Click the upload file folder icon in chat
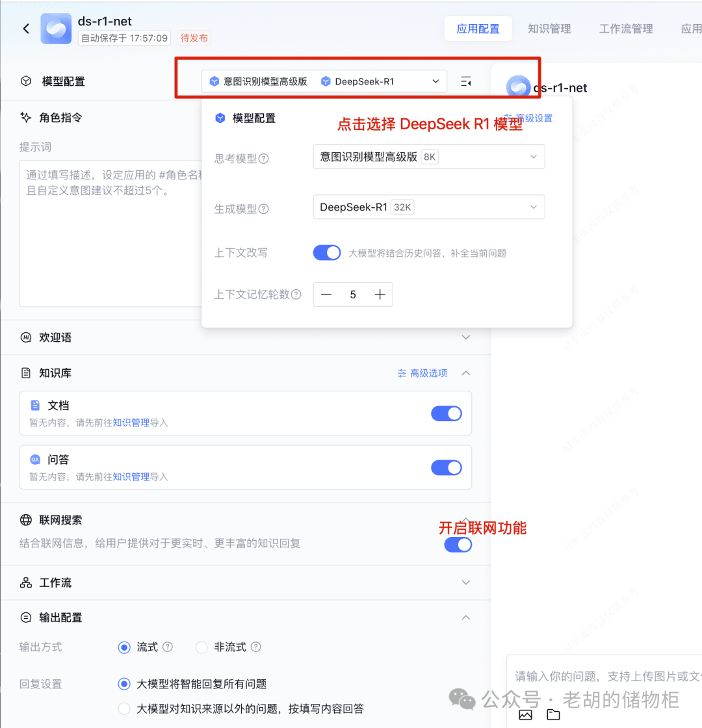This screenshot has height=728, width=702. pyautogui.click(x=553, y=714)
